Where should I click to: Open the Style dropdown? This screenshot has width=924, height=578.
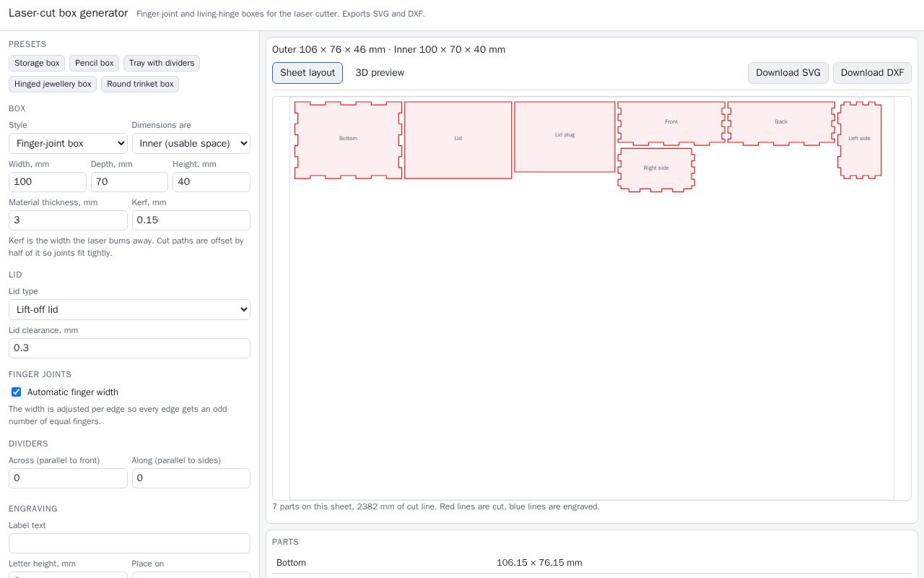tap(68, 143)
